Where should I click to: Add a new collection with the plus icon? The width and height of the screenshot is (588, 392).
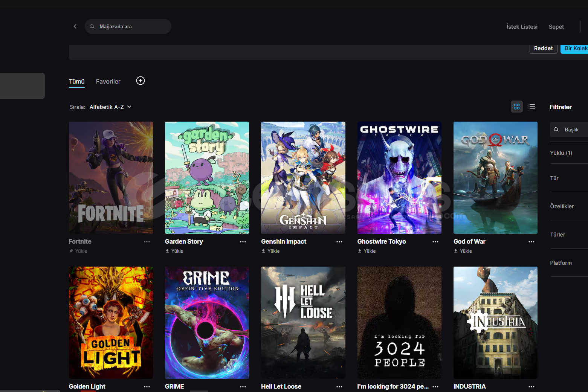pyautogui.click(x=141, y=81)
